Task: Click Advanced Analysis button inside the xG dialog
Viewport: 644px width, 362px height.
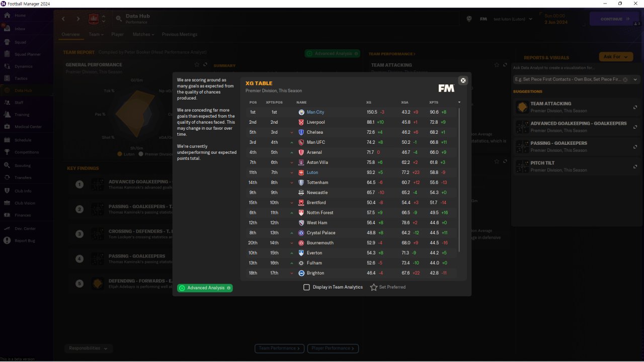Action: (205, 288)
